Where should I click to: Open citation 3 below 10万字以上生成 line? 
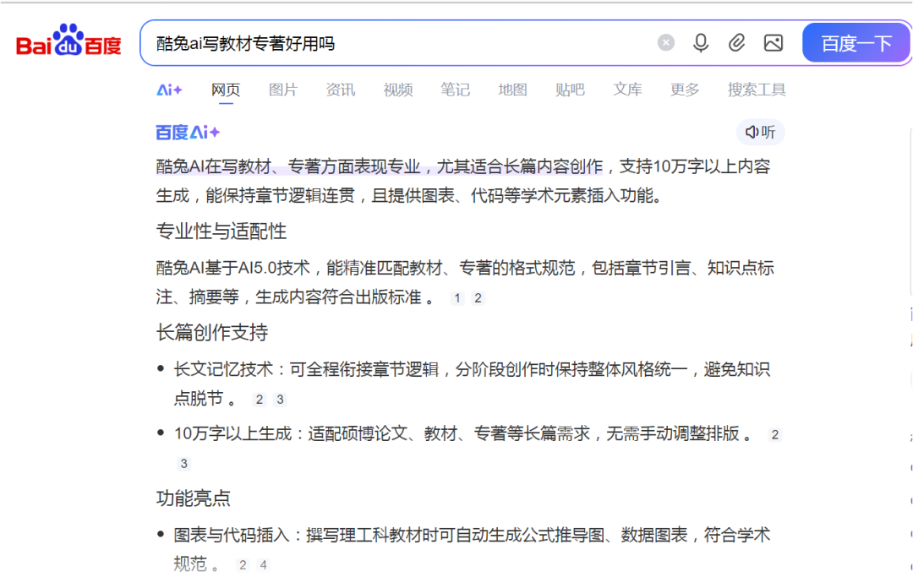pos(184,464)
